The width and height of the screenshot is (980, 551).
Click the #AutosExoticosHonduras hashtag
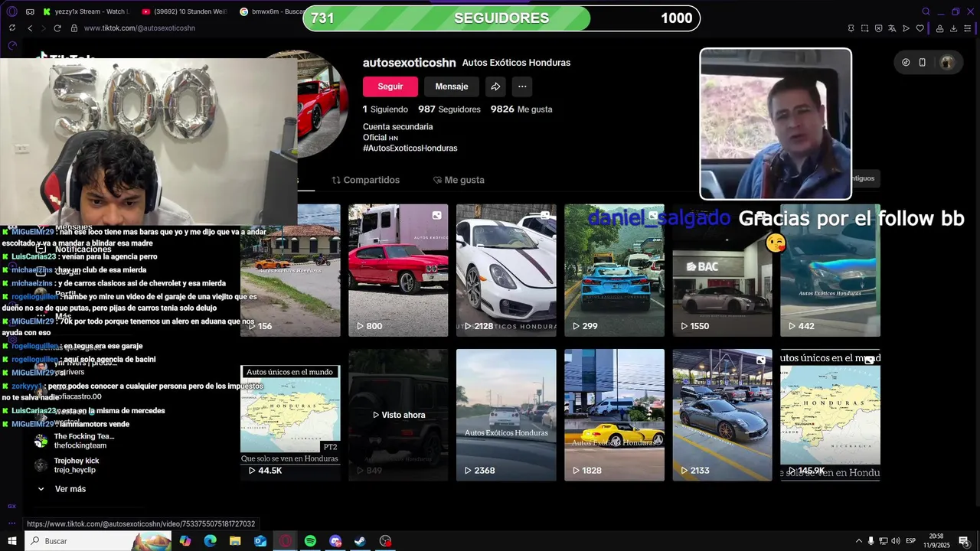tap(410, 148)
